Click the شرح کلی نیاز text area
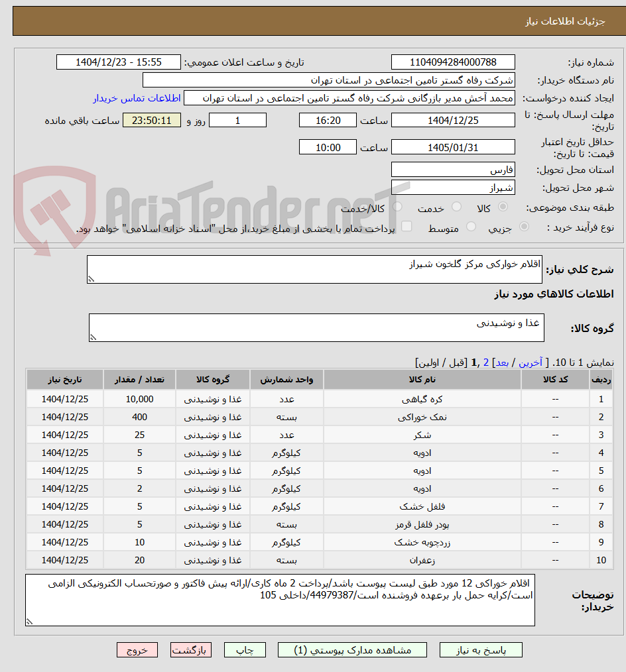The height and width of the screenshot is (672, 626). [314, 270]
